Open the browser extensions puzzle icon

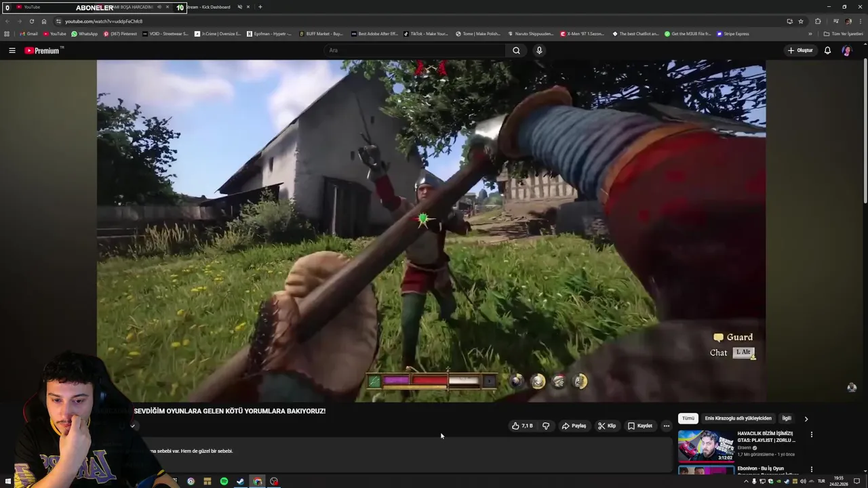tap(818, 21)
